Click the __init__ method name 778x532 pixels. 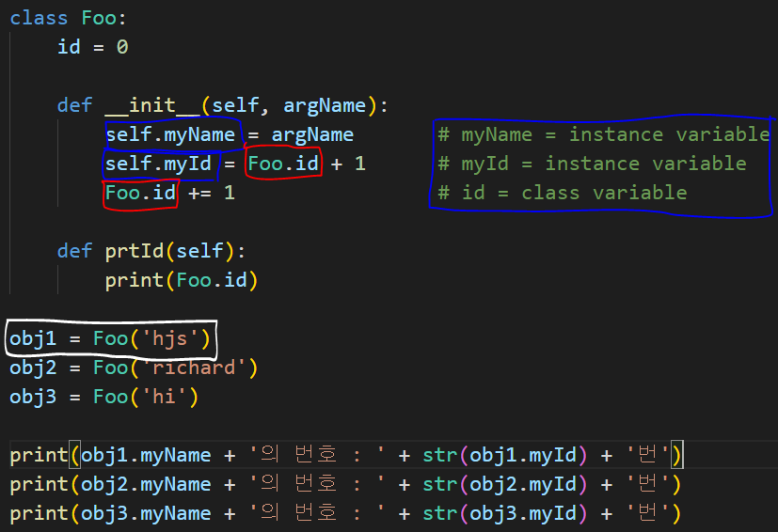[152, 105]
